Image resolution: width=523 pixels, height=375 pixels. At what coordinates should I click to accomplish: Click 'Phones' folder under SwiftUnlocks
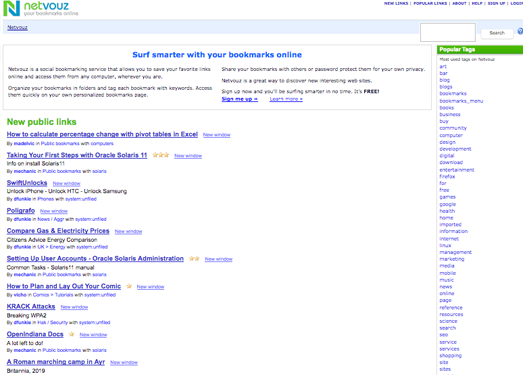45,199
